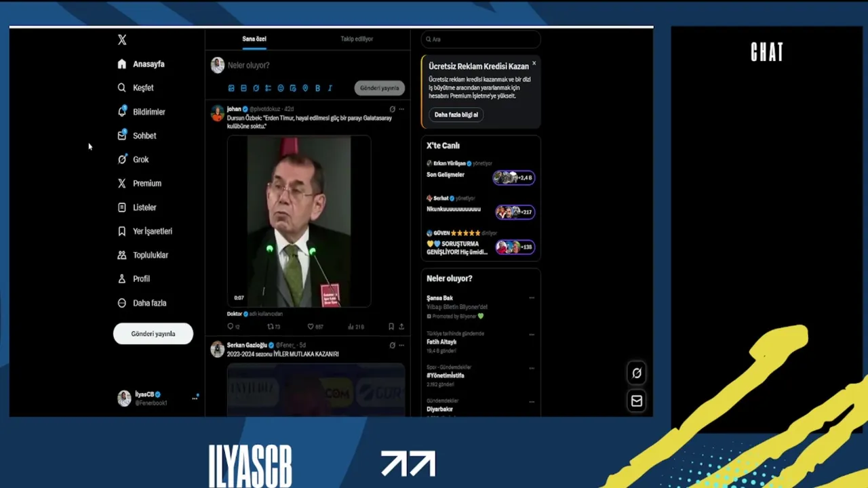View analytics of johan's post
The height and width of the screenshot is (488, 868).
(x=355, y=327)
